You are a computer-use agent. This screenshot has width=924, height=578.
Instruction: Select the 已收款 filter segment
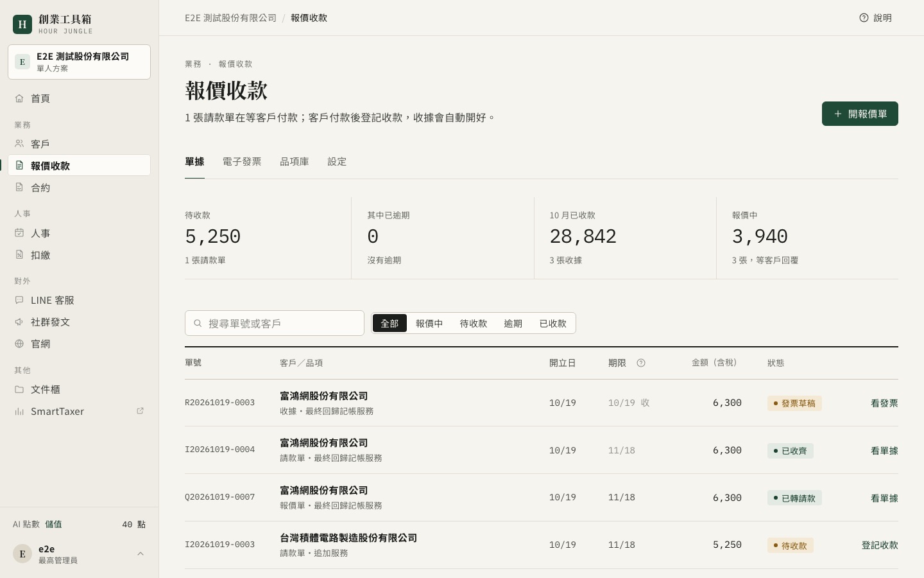[552, 323]
